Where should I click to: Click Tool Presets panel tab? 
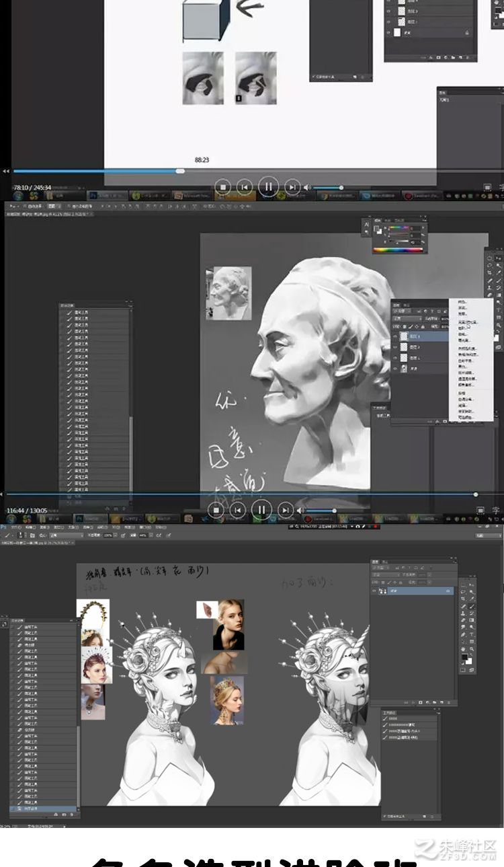[390, 712]
